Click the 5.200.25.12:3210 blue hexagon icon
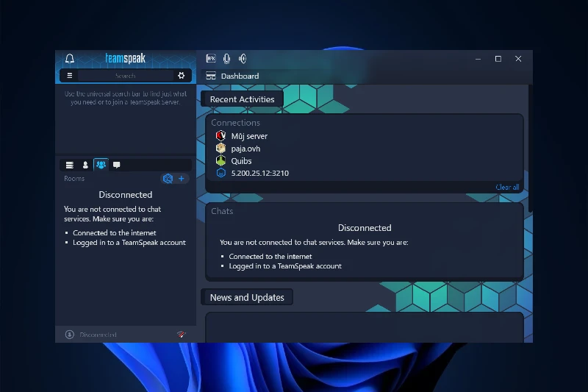 coord(221,173)
